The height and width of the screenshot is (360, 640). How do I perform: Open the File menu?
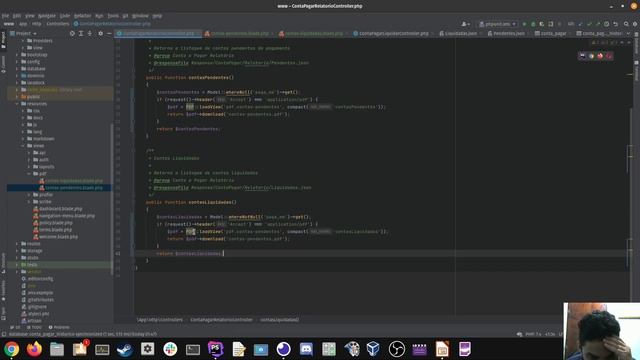point(5,16)
